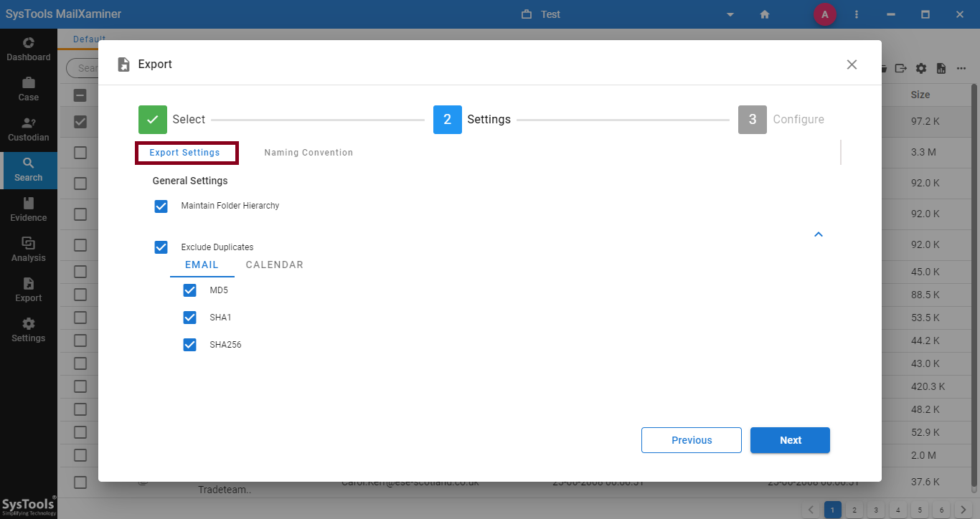Switch to the Naming Convention tab
The width and height of the screenshot is (980, 519).
[x=308, y=153]
